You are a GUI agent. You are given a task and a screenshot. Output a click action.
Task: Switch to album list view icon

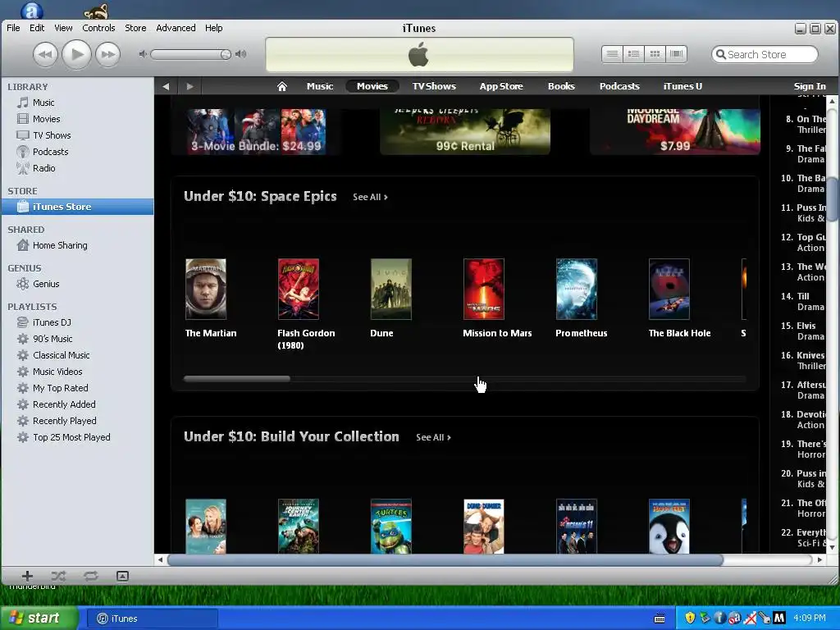(x=633, y=53)
